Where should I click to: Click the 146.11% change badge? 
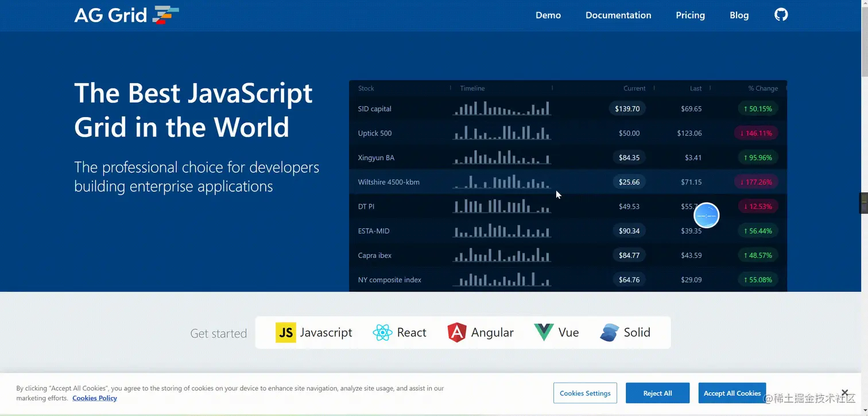pos(755,133)
